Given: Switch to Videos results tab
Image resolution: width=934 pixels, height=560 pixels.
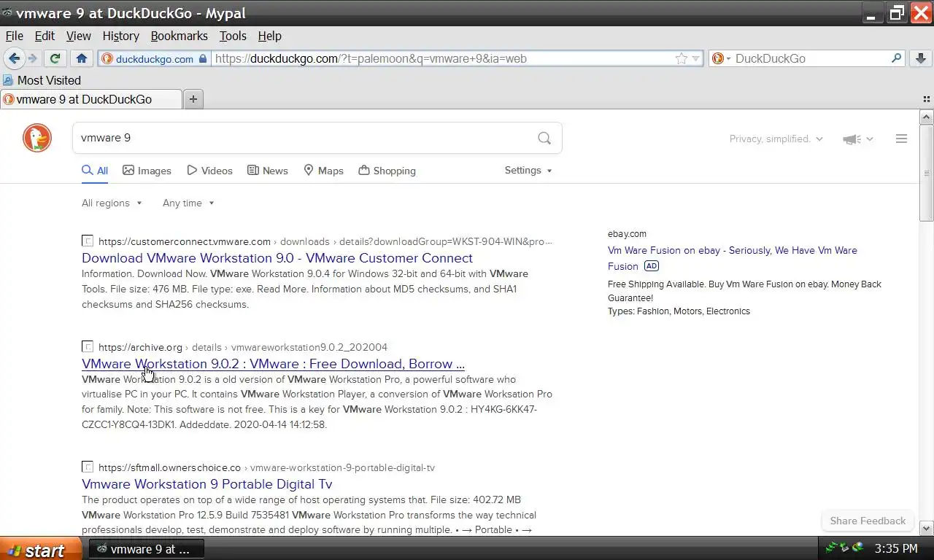Looking at the screenshot, I should [209, 171].
